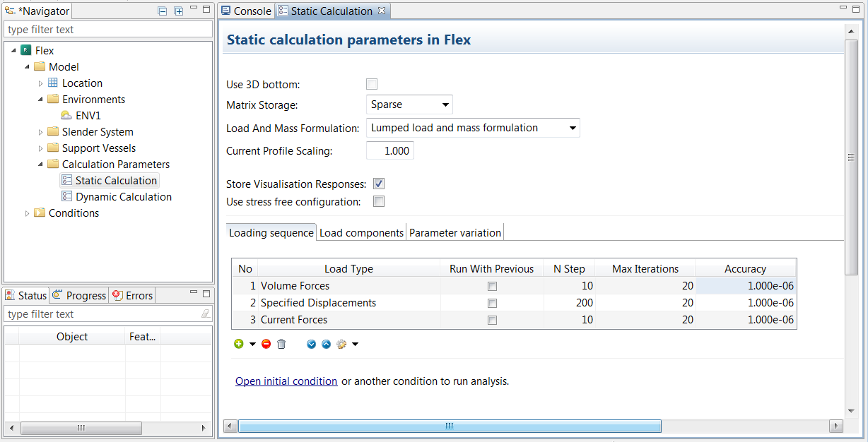Tick Run With Previous for Specified Displacements
The height and width of the screenshot is (442, 868).
492,303
